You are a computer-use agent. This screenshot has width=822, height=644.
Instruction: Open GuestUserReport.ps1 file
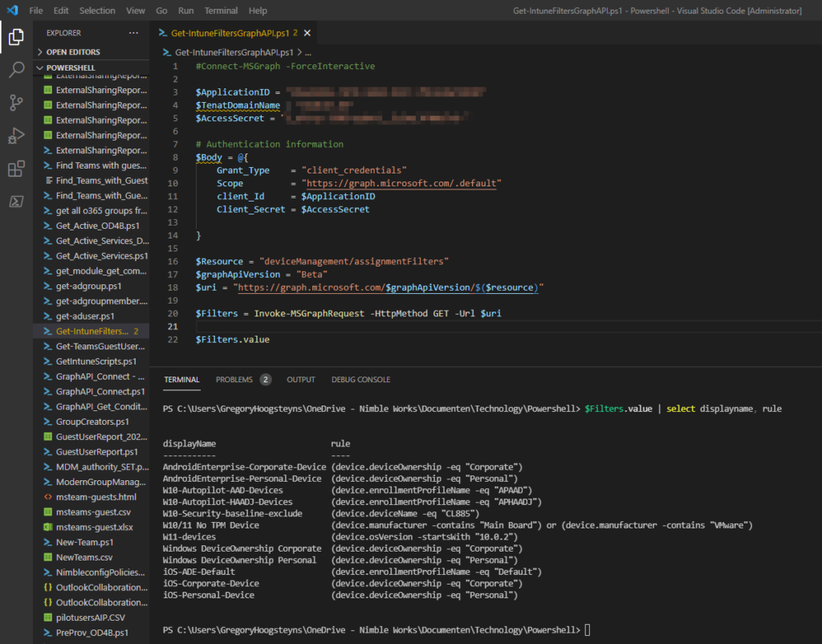tap(92, 451)
